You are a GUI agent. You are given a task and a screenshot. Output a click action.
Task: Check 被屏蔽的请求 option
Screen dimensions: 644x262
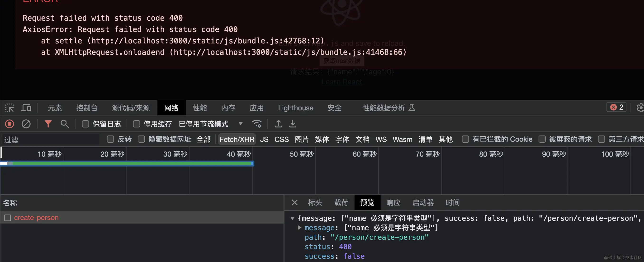[x=542, y=139]
